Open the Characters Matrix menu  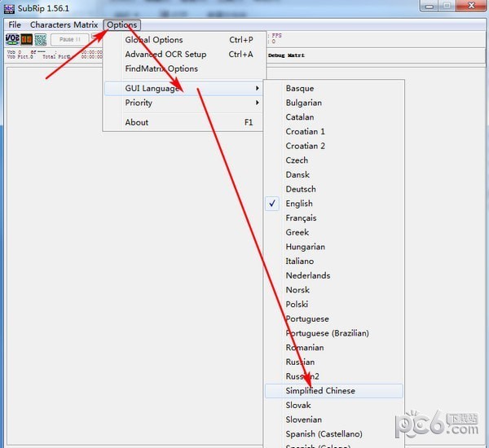(64, 24)
